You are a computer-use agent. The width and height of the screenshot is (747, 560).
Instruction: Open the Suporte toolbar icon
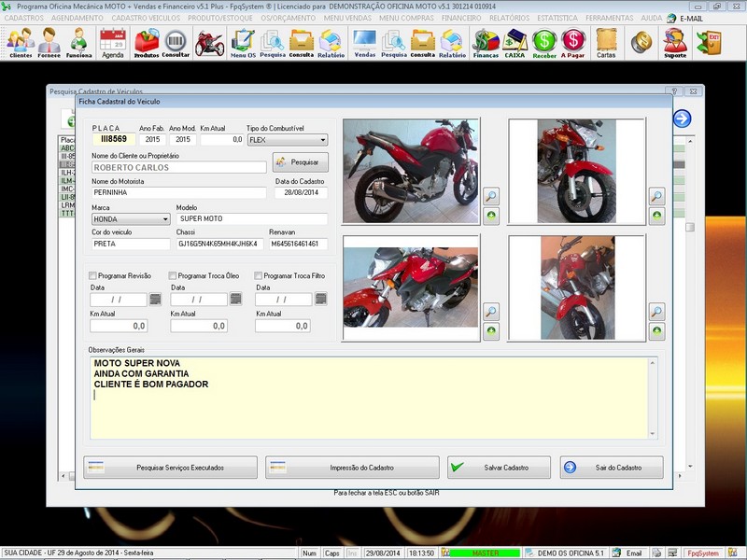674,42
